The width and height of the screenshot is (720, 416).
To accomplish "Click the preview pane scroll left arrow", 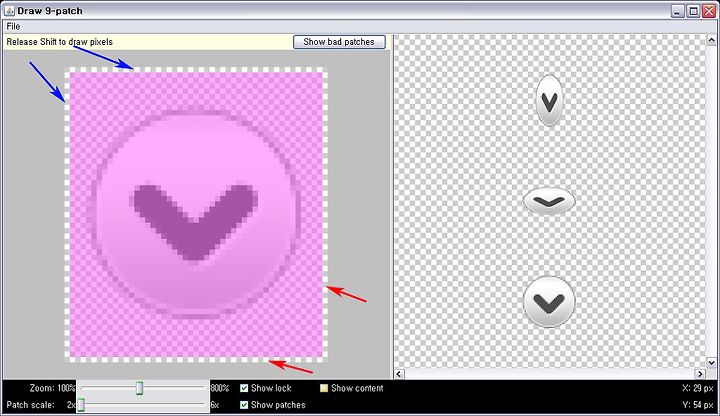I will click(x=399, y=374).
